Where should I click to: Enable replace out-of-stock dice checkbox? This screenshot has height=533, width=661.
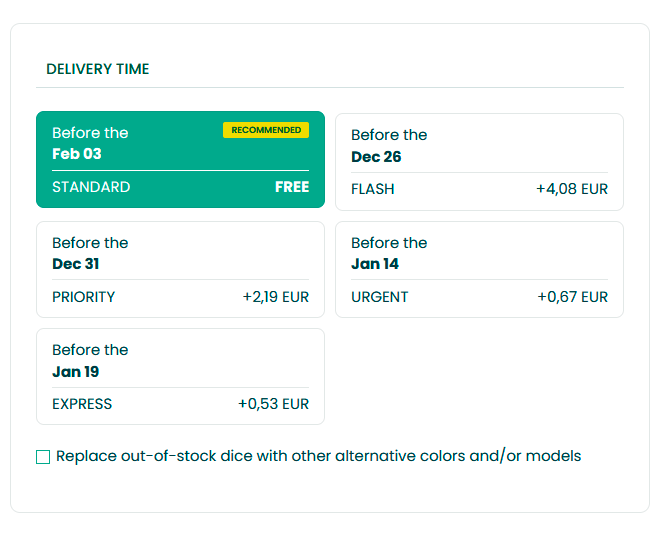tap(43, 457)
